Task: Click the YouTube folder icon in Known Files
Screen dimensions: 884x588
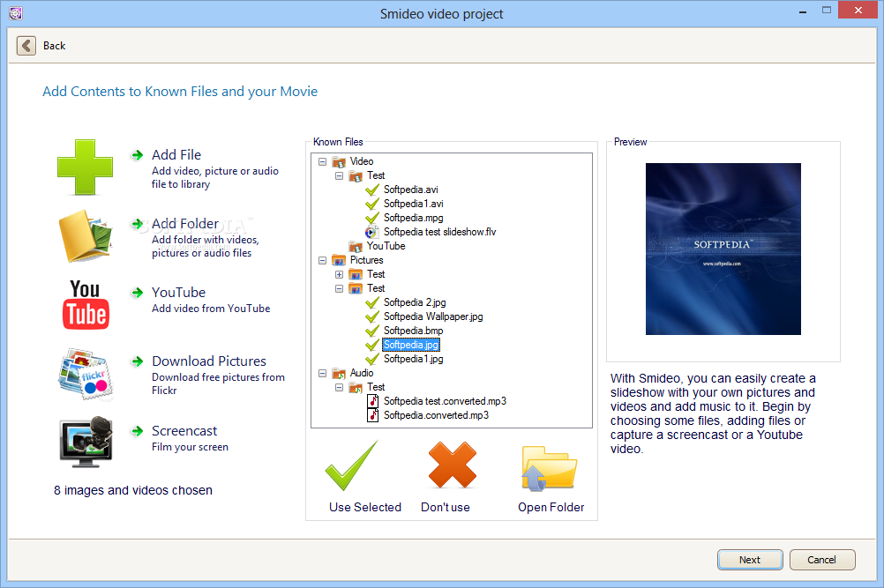Action: pyautogui.click(x=356, y=247)
